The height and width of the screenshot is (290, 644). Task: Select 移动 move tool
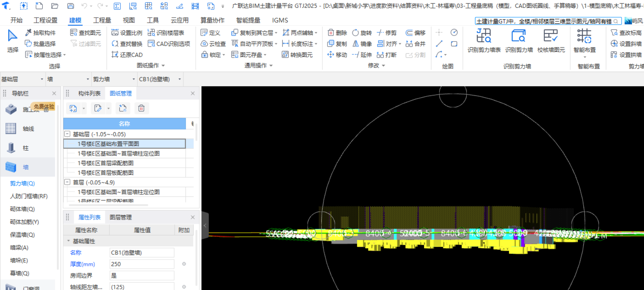337,55
